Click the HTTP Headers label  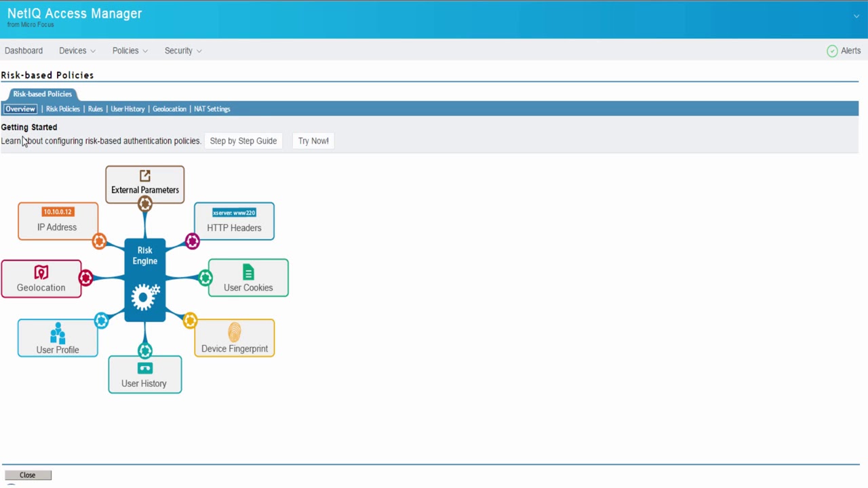(234, 228)
